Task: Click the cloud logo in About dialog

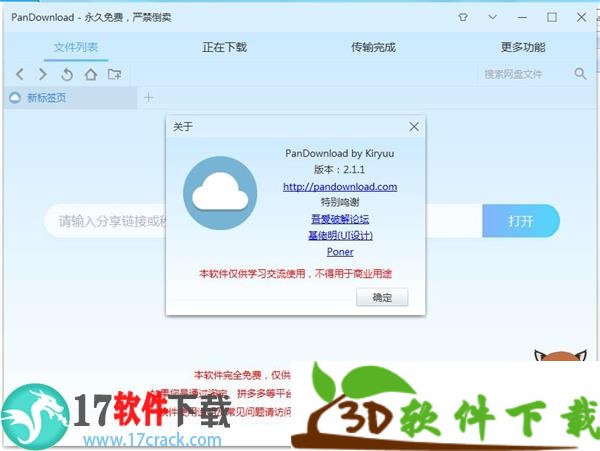Action: [220, 193]
